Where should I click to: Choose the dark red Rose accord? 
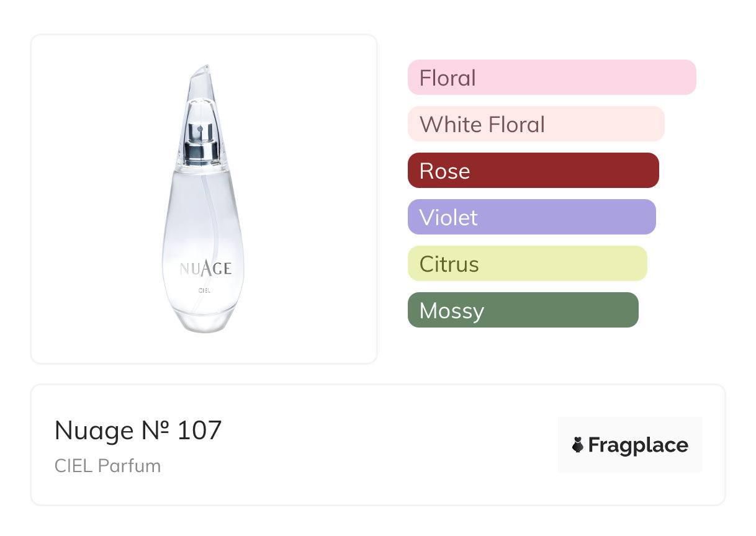click(x=533, y=171)
